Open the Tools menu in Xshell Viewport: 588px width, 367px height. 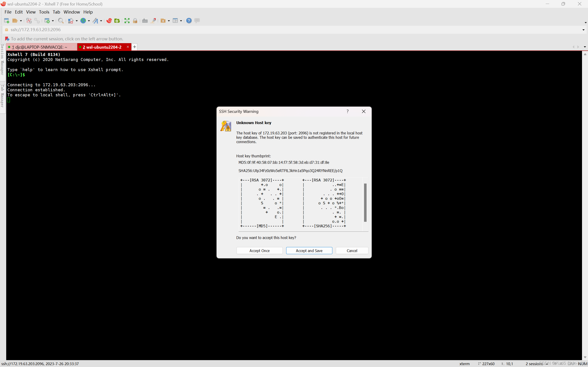click(x=44, y=12)
